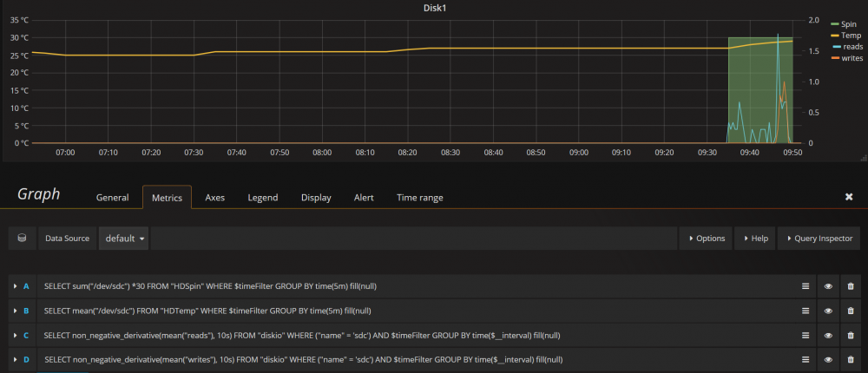Image resolution: width=868 pixels, height=373 pixels.
Task: Toggle the Spin series in the legend
Action: tap(849, 23)
